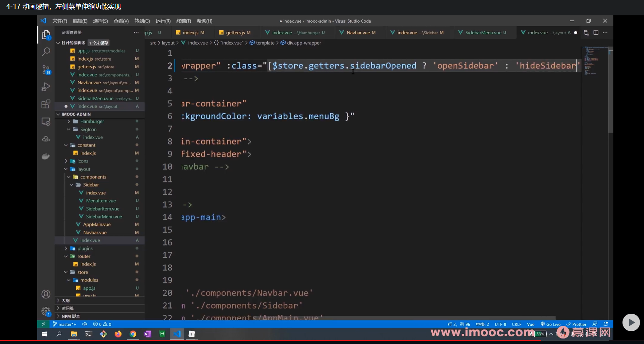Change the UTF-8 encoding
The width and height of the screenshot is (644, 344).
click(x=500, y=324)
